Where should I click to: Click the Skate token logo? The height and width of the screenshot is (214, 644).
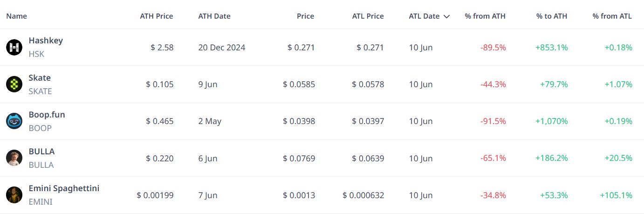[14, 84]
